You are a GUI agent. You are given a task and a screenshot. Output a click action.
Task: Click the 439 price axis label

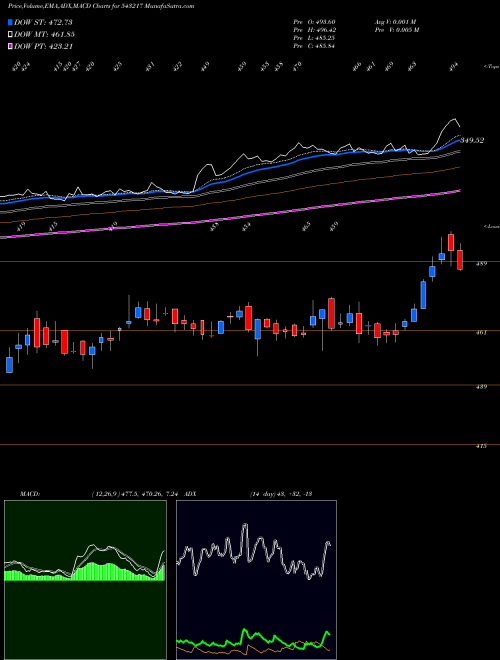coord(482,386)
